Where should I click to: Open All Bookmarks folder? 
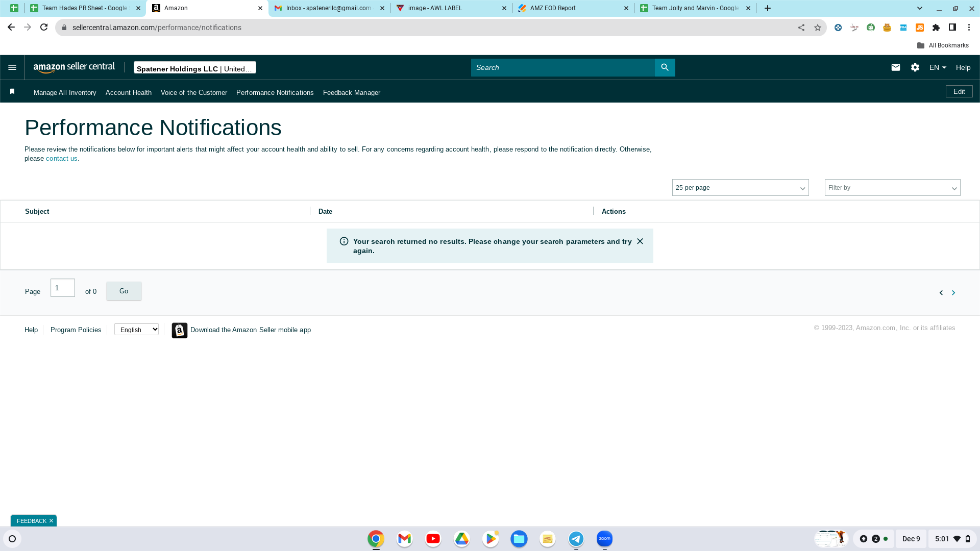pyautogui.click(x=943, y=45)
